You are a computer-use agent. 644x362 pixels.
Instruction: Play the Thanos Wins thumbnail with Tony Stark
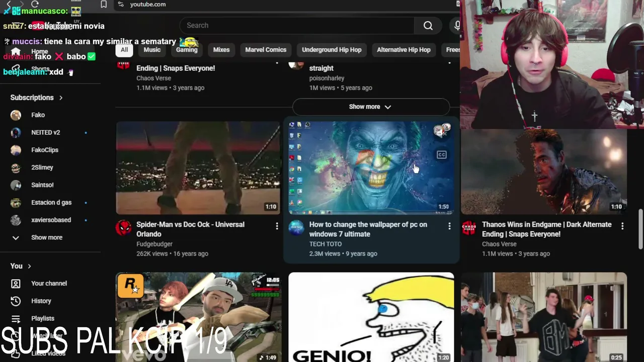[544, 172]
